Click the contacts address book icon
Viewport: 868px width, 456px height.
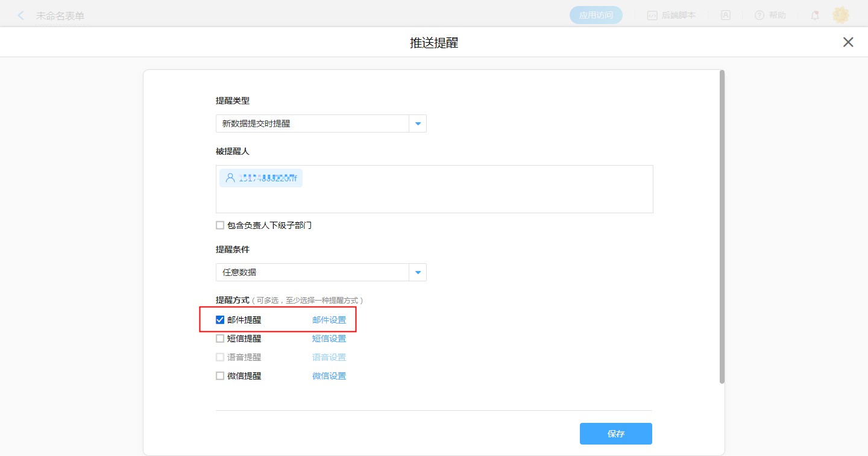tap(726, 16)
